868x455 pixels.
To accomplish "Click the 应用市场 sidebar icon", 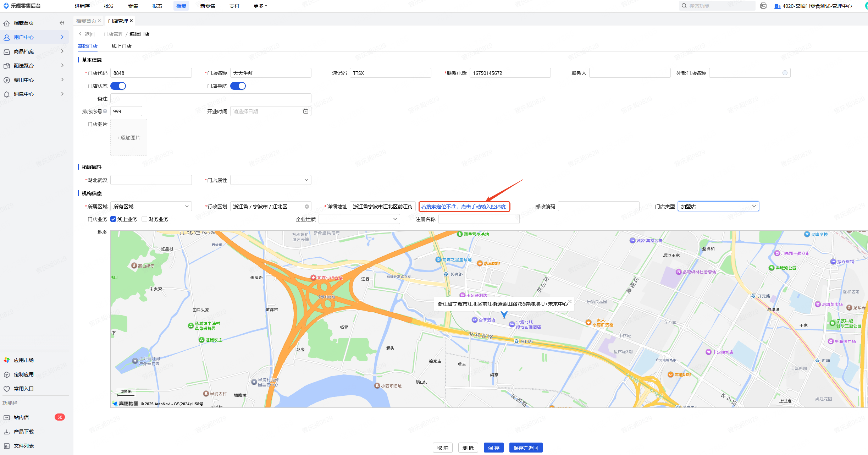I will (x=7, y=360).
